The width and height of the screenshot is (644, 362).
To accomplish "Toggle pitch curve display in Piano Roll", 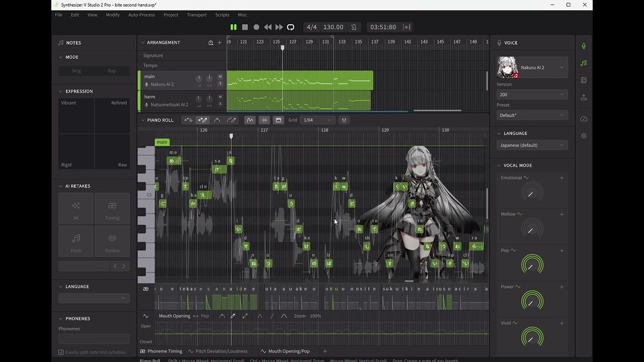I will (x=250, y=120).
